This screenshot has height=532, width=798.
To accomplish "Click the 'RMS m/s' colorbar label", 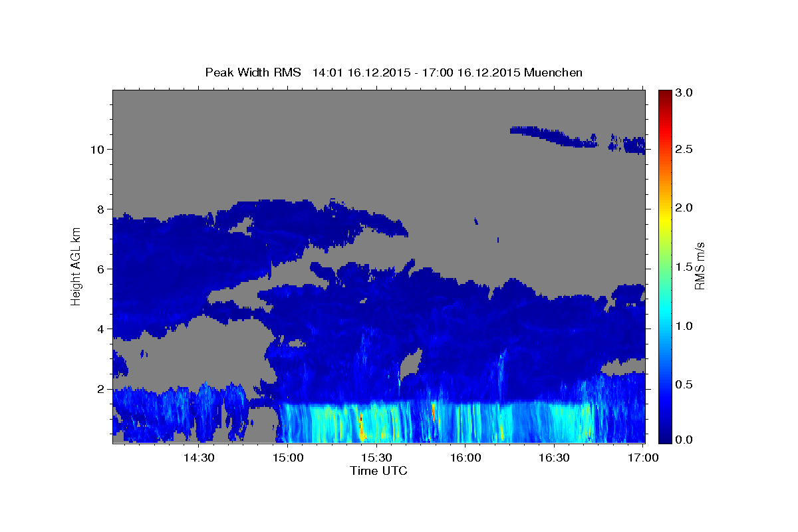I will pyautogui.click(x=700, y=266).
